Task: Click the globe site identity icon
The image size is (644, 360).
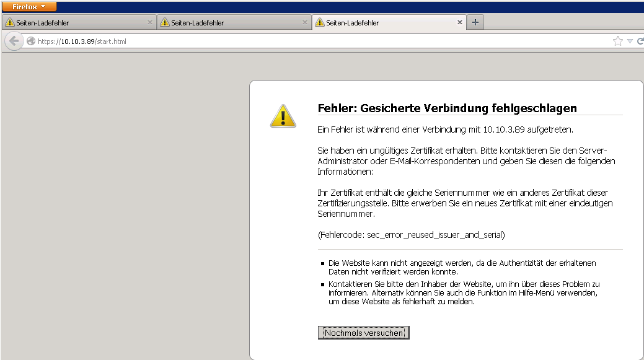Action: tap(31, 42)
